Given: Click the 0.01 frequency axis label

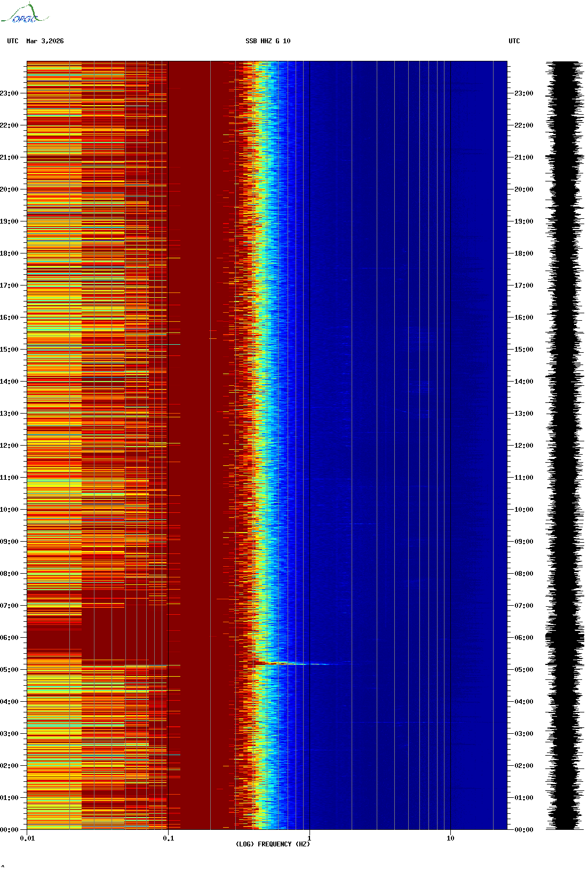Looking at the screenshot, I should [x=27, y=838].
